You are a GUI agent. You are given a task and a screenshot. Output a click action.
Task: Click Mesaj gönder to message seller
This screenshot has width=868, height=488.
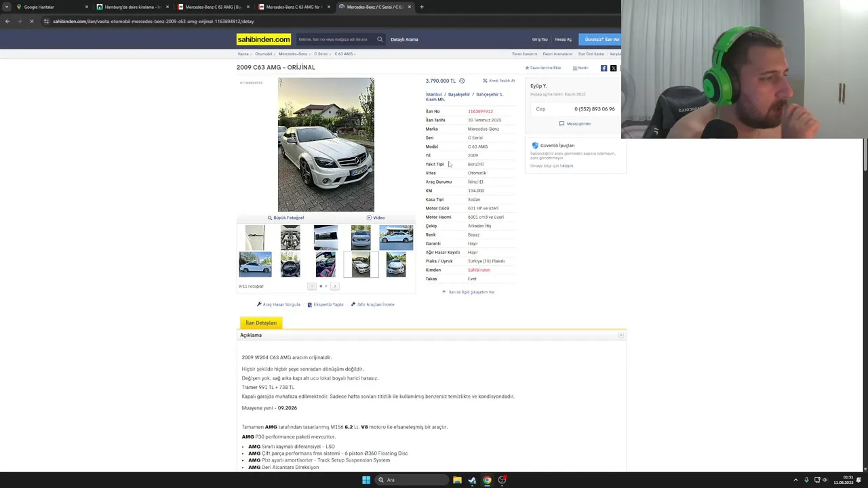575,123
